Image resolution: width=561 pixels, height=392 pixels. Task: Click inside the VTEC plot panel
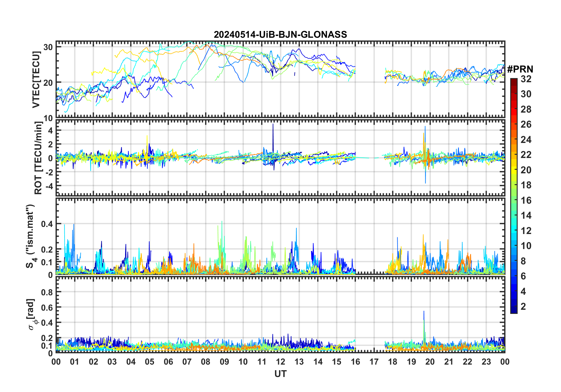280,80
